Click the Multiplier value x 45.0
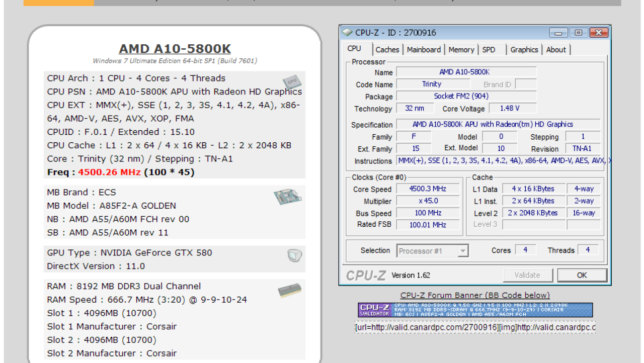 coord(428,201)
